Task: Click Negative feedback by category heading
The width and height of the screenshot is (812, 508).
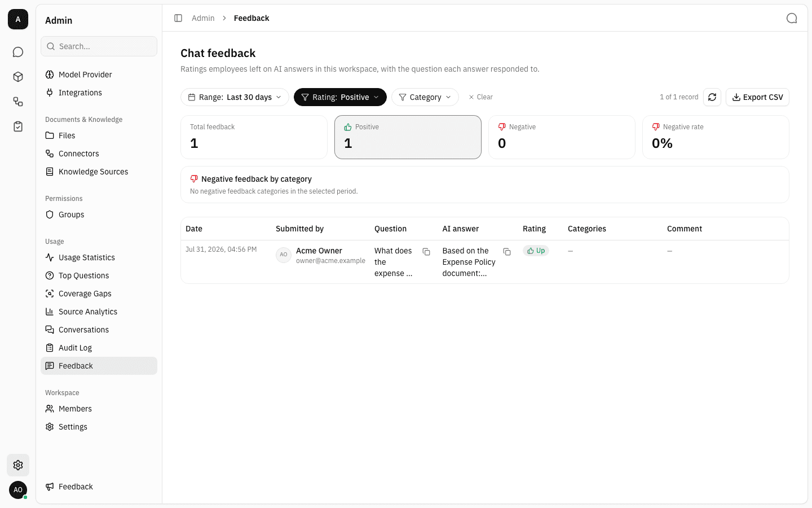Action: pos(257,179)
